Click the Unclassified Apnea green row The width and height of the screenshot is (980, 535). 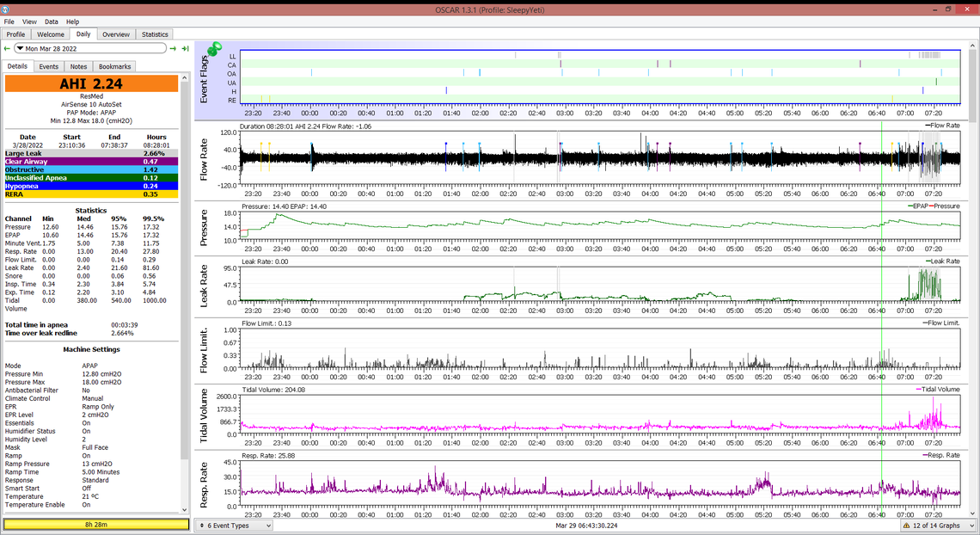coord(91,177)
